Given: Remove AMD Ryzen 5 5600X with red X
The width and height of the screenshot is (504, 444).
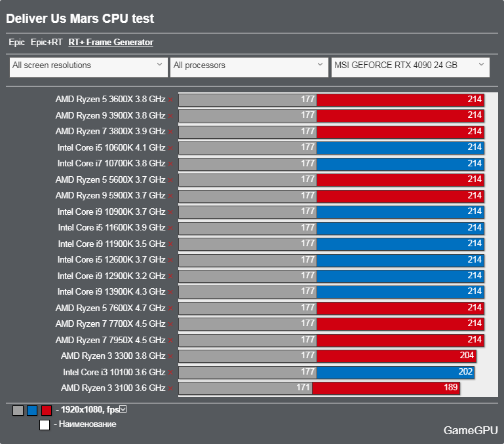Looking at the screenshot, I should [x=170, y=180].
